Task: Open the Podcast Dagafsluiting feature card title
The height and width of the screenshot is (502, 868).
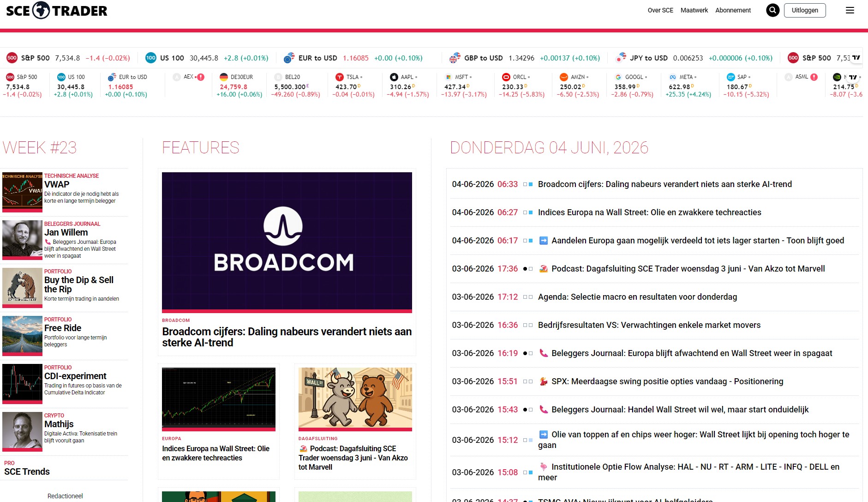Action: coord(353,458)
